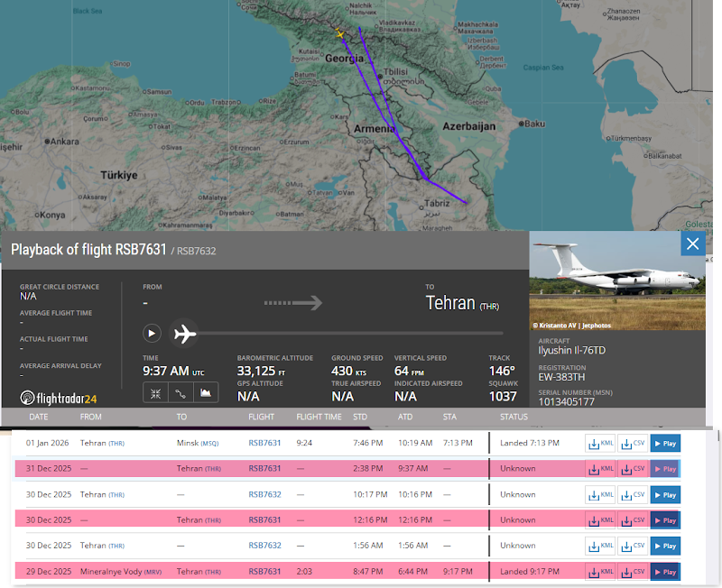Play the 01 Jan 2026 Tehran-Minsk flight
Viewport: 722px width, 588px height.
tap(665, 443)
